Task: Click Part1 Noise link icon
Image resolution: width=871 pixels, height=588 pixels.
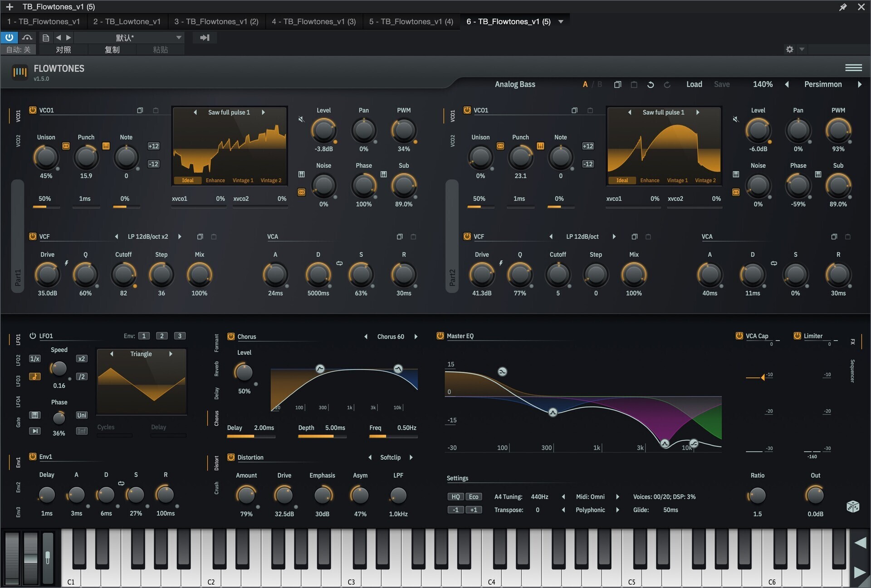Action: [x=301, y=192]
